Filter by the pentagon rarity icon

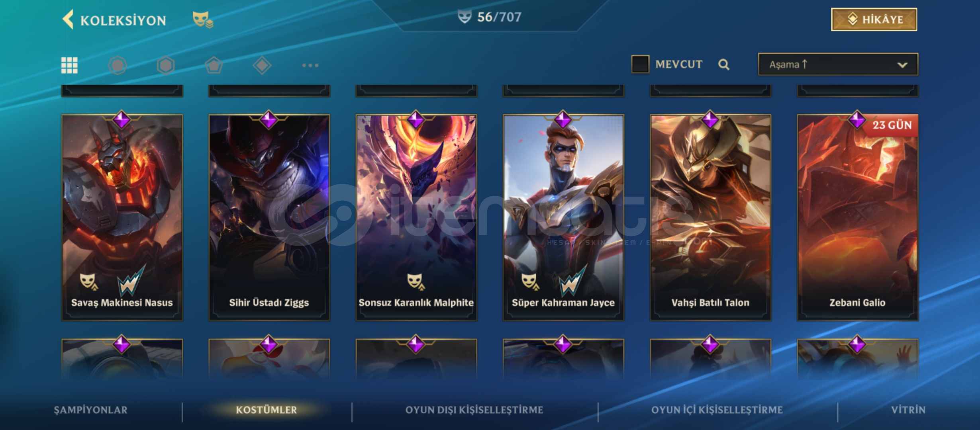tap(214, 65)
